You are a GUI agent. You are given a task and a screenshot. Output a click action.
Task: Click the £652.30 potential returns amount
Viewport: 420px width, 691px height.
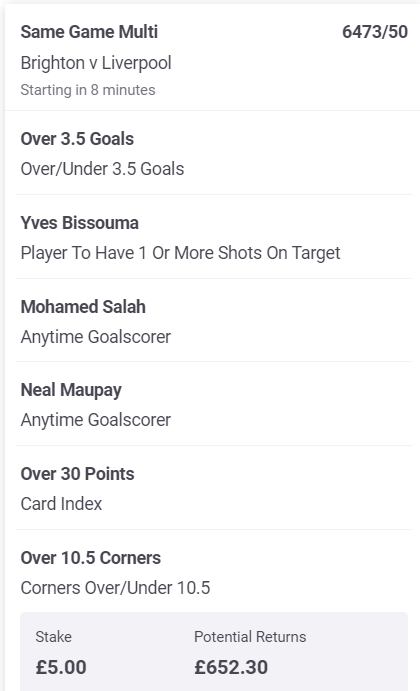(x=231, y=667)
